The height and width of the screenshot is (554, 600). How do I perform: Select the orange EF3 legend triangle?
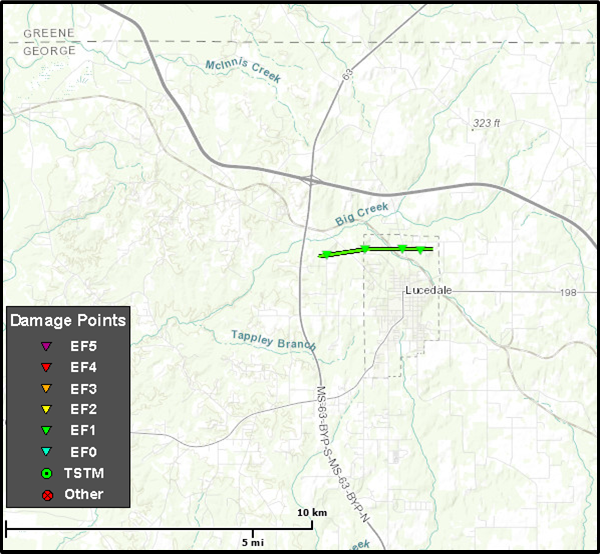coord(46,388)
